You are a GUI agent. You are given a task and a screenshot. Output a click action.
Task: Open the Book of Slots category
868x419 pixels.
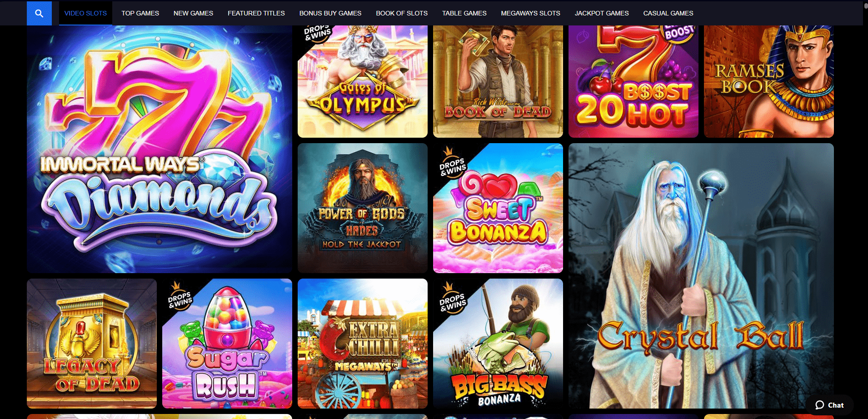[402, 13]
